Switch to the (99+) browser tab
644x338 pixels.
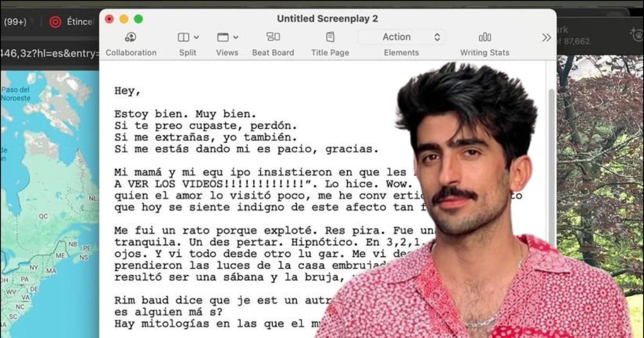(x=16, y=22)
